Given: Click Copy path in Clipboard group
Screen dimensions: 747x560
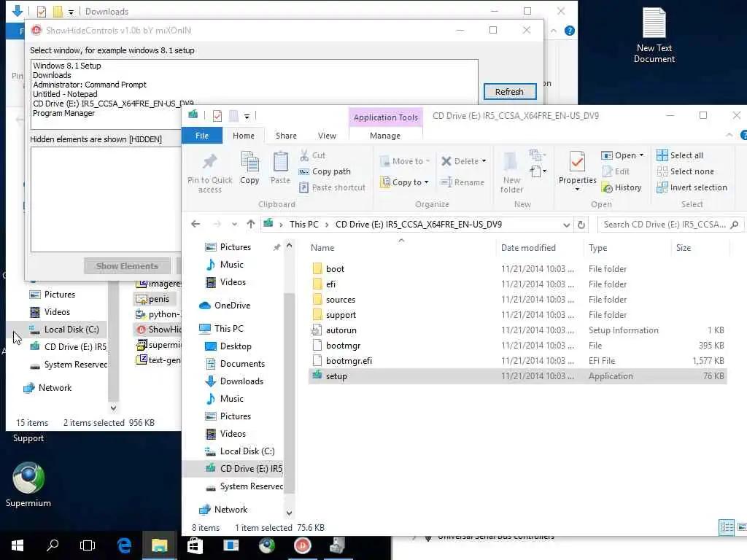Looking at the screenshot, I should click(325, 171).
